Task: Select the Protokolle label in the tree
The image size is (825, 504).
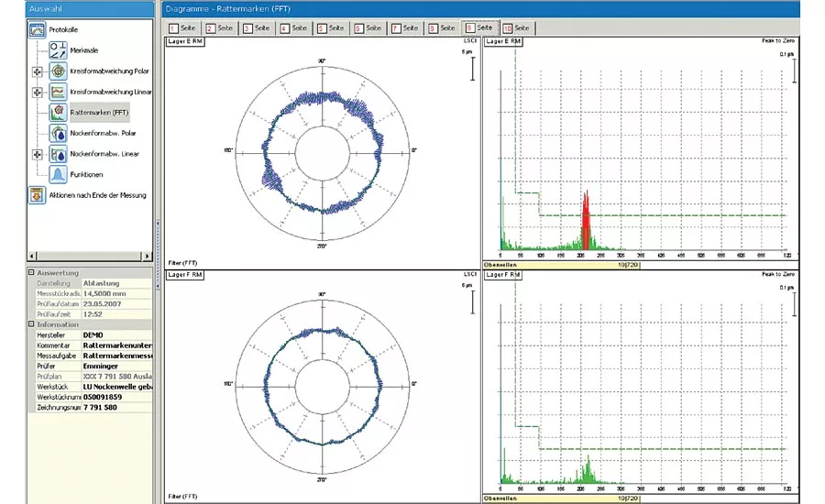Action: click(x=63, y=30)
